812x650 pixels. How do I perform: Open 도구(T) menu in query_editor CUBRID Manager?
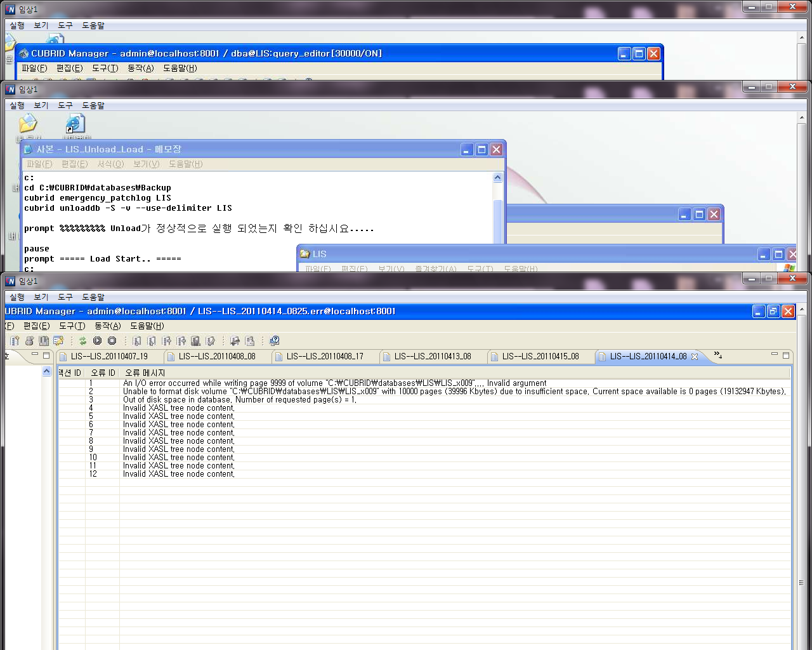[x=105, y=68]
